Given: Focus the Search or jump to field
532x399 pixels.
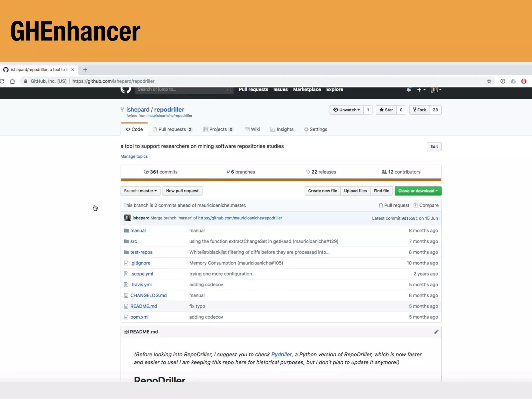Looking at the screenshot, I should click(184, 90).
